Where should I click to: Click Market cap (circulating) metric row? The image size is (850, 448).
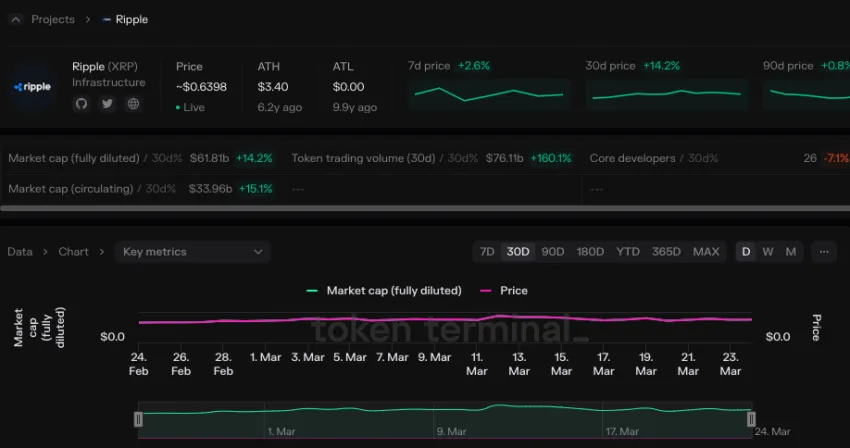pyautogui.click(x=140, y=189)
